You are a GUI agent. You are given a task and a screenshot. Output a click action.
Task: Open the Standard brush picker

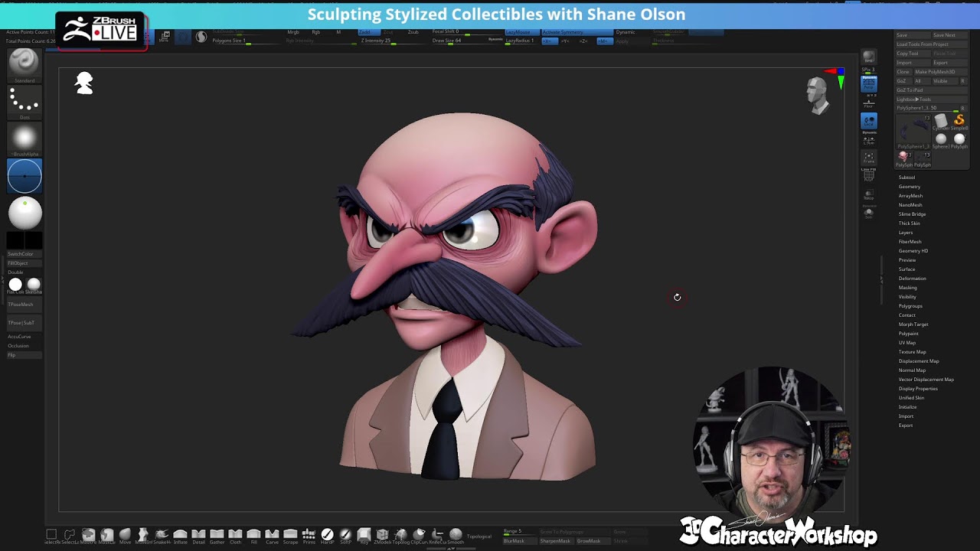24,64
